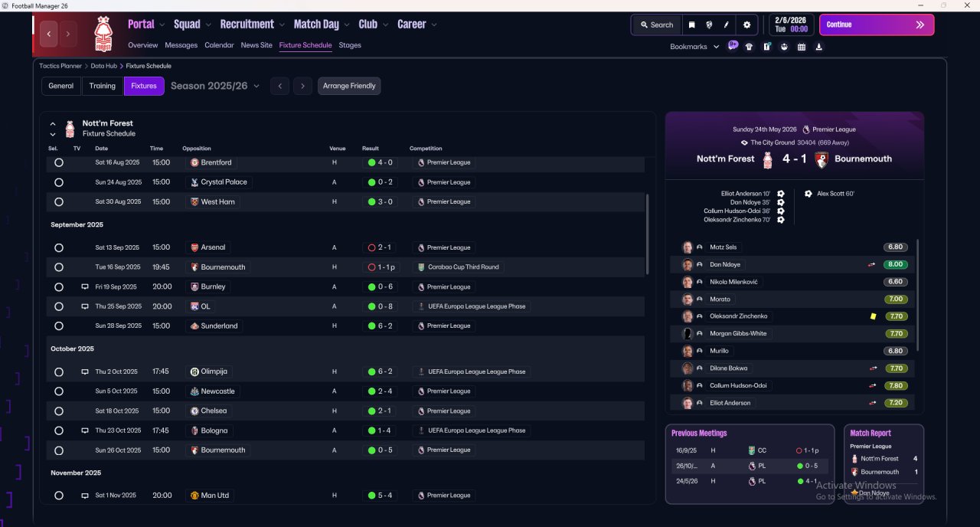Select the Arsenal fixture radio button

coord(59,247)
